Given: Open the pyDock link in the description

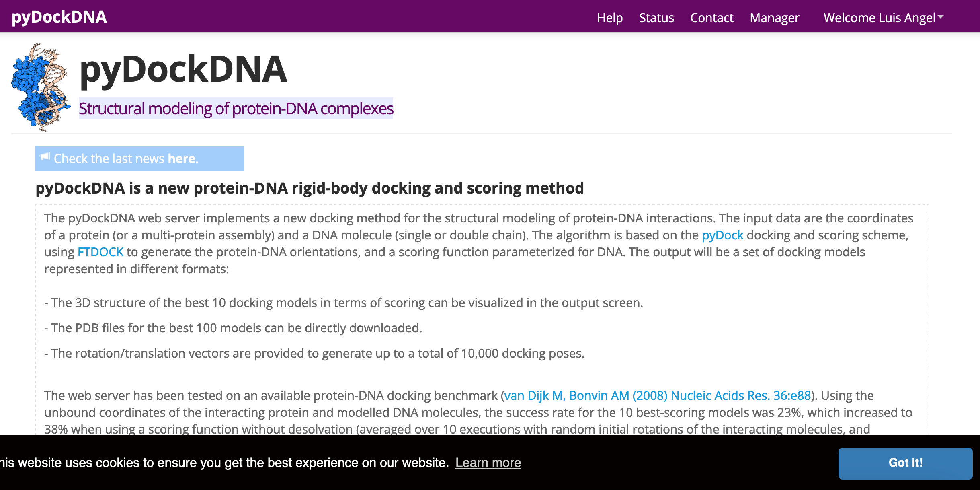Looking at the screenshot, I should [x=722, y=235].
